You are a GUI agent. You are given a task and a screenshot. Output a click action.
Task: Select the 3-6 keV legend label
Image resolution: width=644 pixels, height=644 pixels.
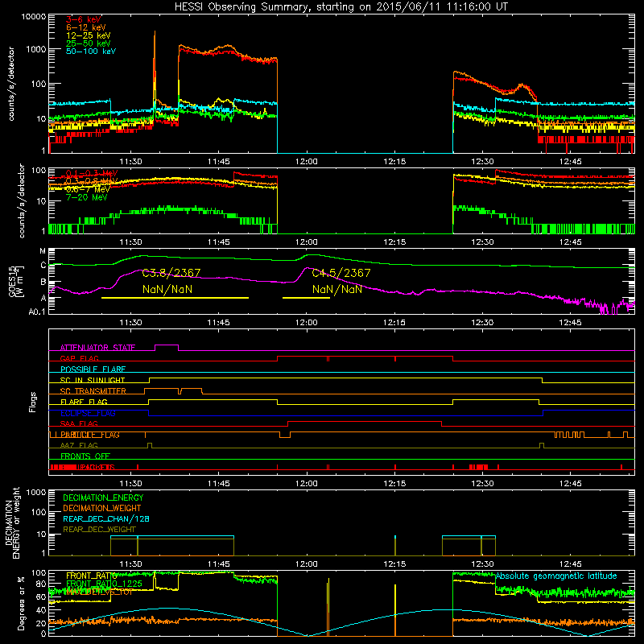click(x=84, y=19)
